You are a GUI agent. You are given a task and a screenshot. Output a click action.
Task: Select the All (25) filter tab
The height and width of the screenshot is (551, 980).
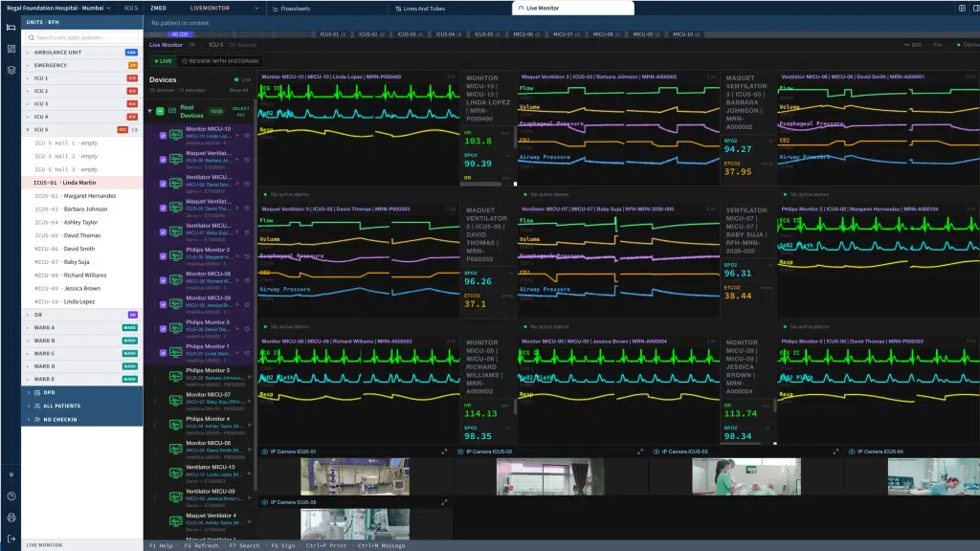180,34
